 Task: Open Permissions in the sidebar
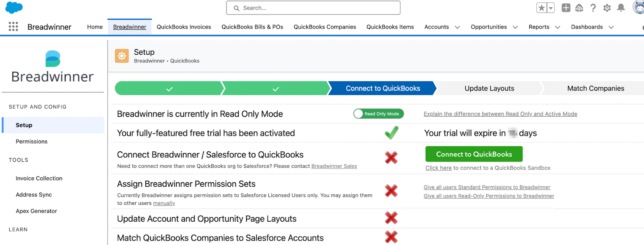coord(31,142)
